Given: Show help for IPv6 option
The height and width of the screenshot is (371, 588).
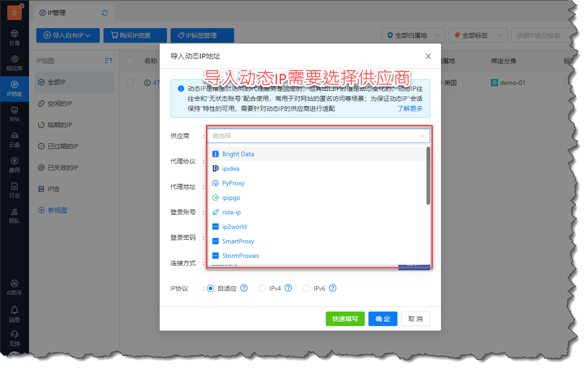Looking at the screenshot, I should (333, 288).
